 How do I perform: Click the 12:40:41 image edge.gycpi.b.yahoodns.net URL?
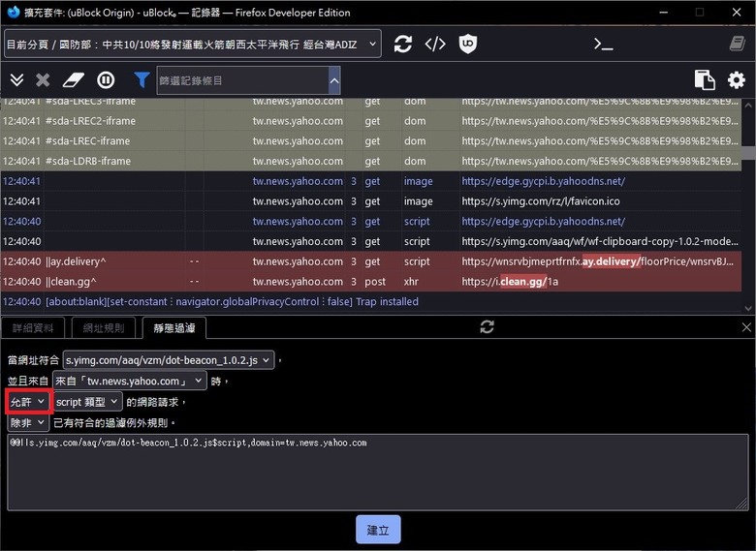(544, 181)
